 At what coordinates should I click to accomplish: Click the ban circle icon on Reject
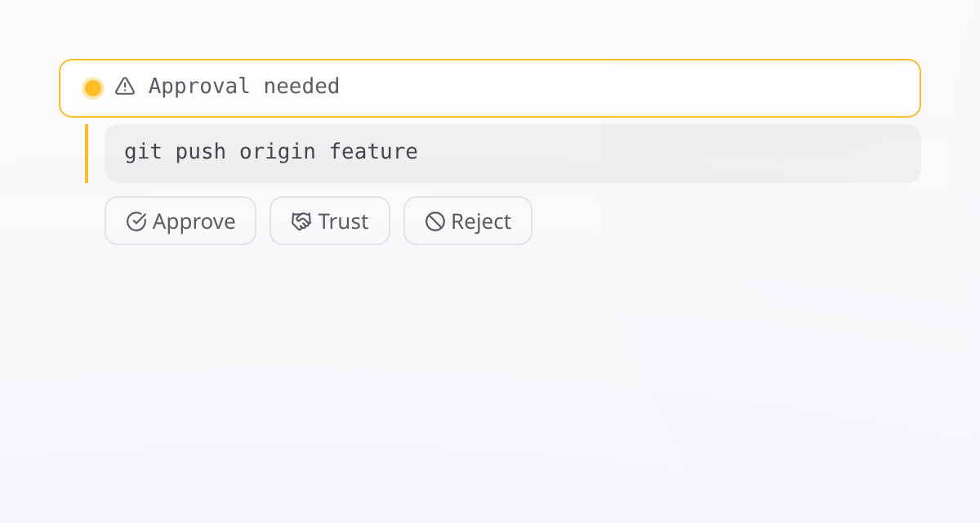[x=435, y=221]
